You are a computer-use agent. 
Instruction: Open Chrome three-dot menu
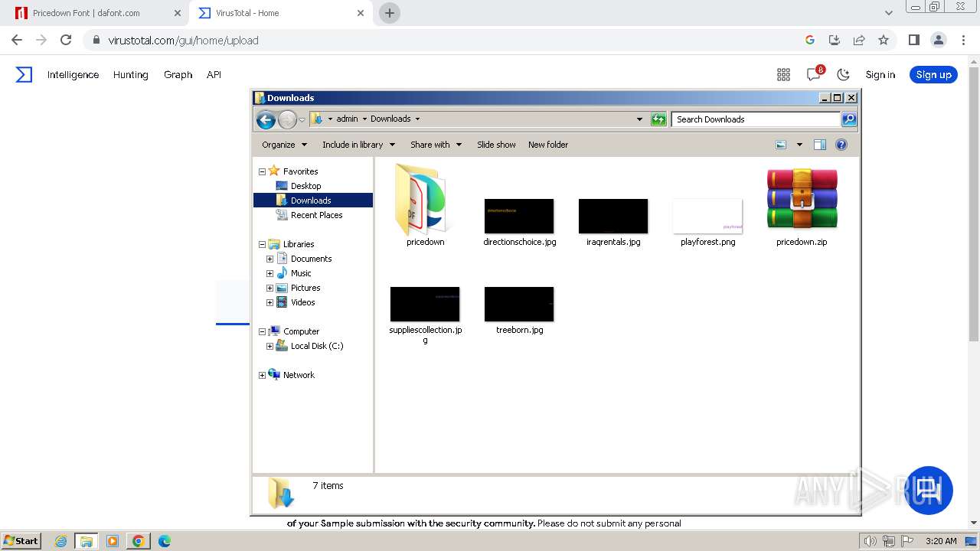pyautogui.click(x=962, y=40)
